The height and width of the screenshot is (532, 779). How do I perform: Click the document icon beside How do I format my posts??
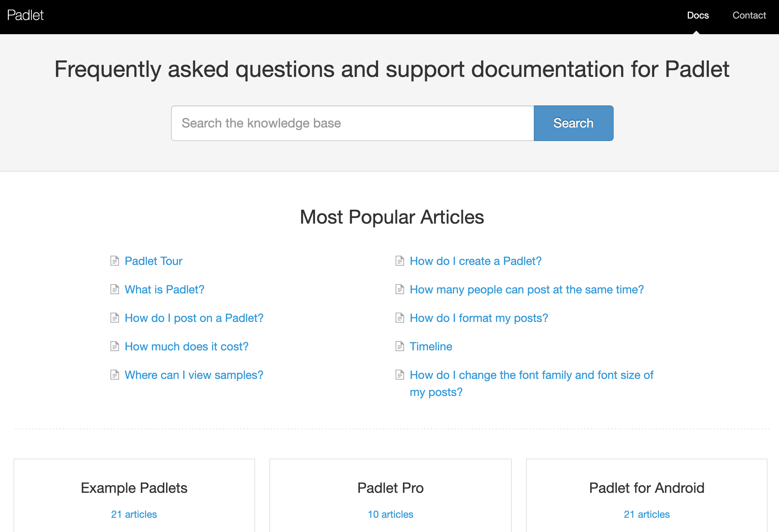pyautogui.click(x=399, y=318)
